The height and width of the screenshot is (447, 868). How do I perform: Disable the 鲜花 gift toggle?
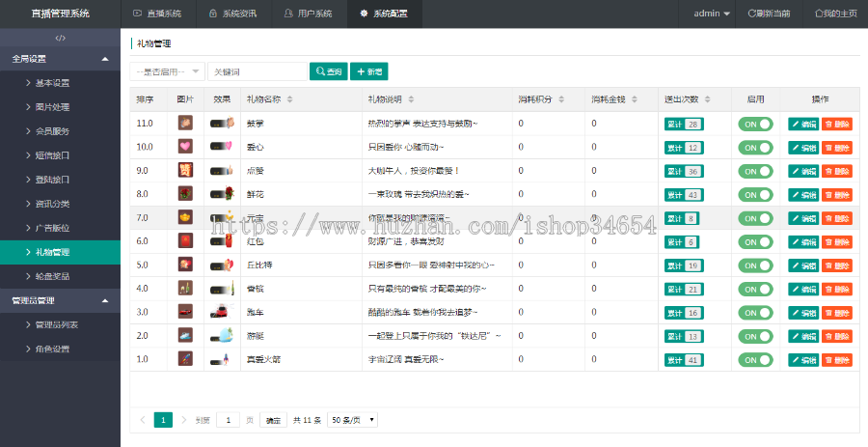(755, 195)
